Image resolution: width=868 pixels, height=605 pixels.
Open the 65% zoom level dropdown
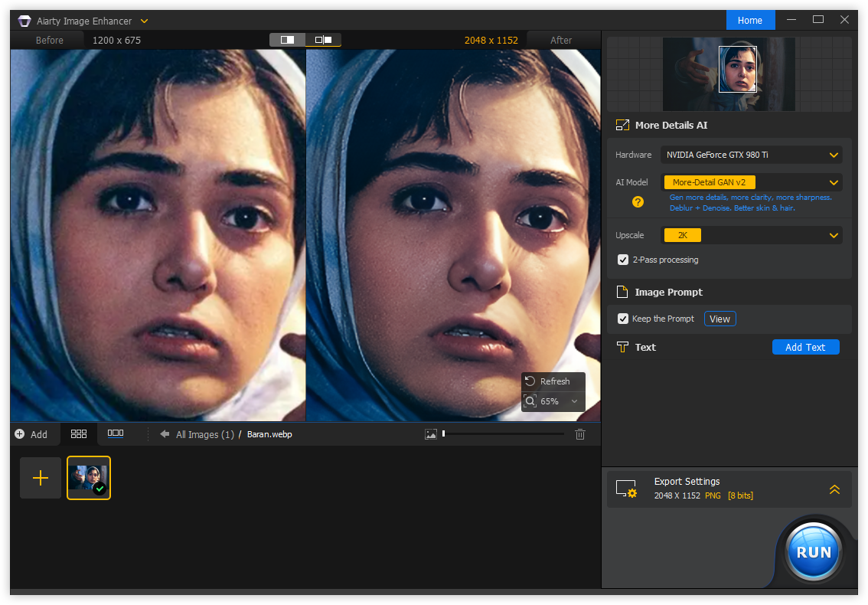point(574,401)
